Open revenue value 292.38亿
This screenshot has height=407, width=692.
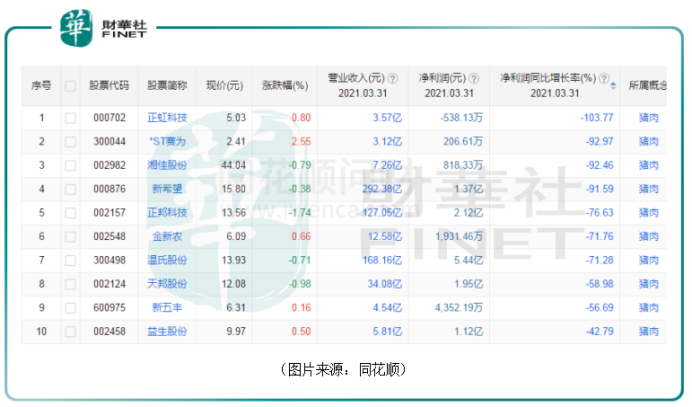pyautogui.click(x=382, y=189)
